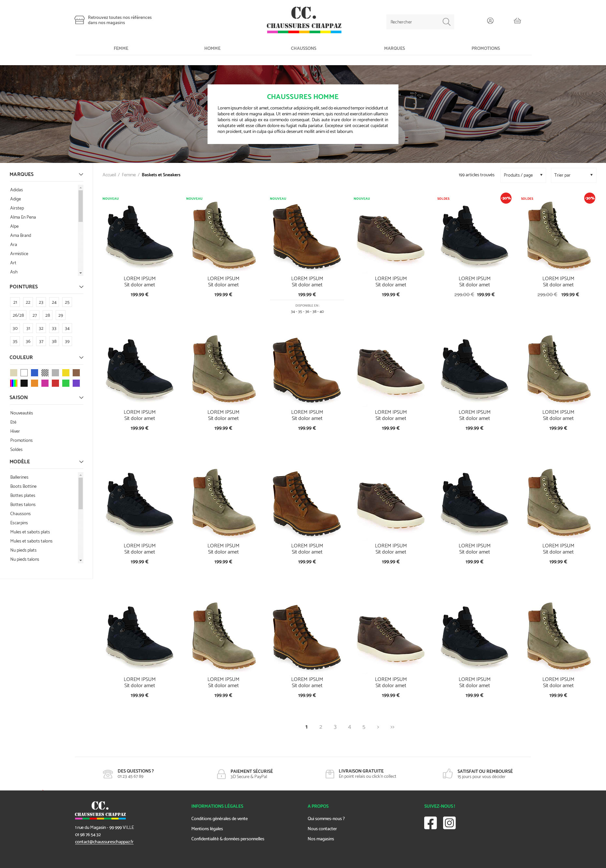
Task: Click the Instagram icon in the footer
Action: point(449,823)
